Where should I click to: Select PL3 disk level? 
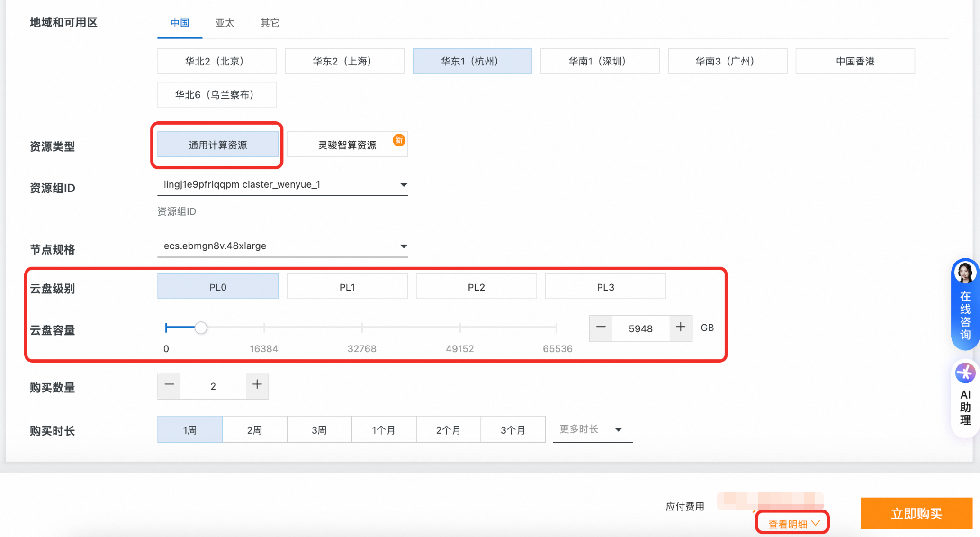point(605,287)
